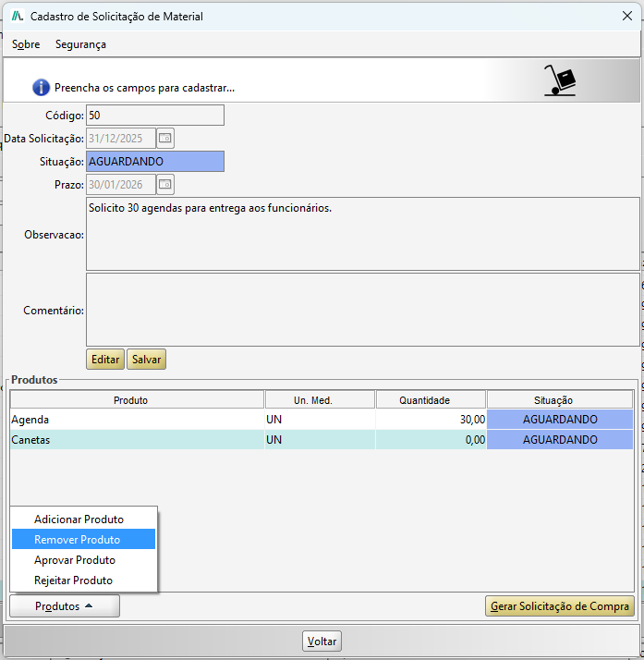Click into the Observacao text area
The width and height of the screenshot is (644, 660).
tap(363, 234)
